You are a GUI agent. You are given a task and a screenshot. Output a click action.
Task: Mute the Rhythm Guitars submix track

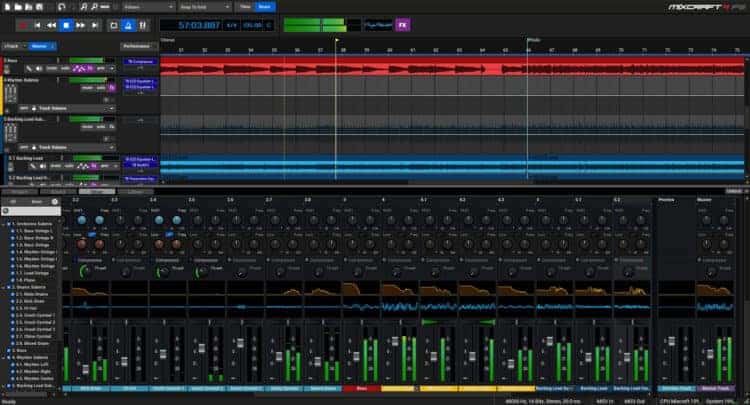pyautogui.click(x=88, y=88)
